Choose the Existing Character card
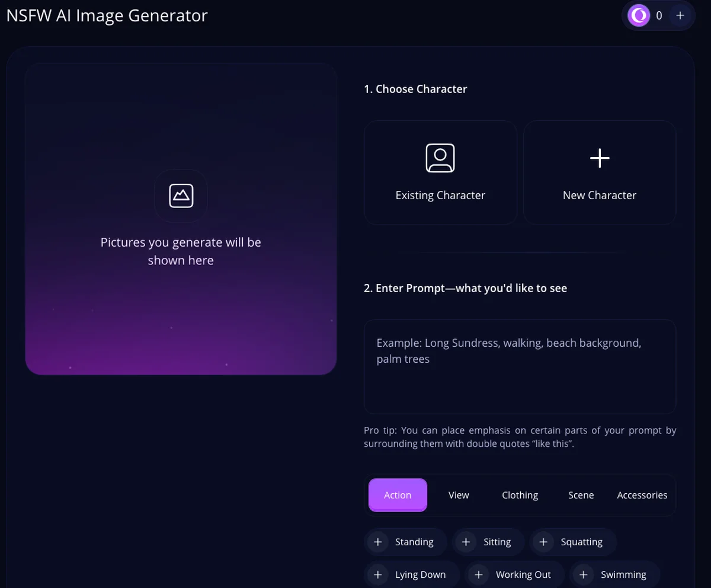 point(440,172)
